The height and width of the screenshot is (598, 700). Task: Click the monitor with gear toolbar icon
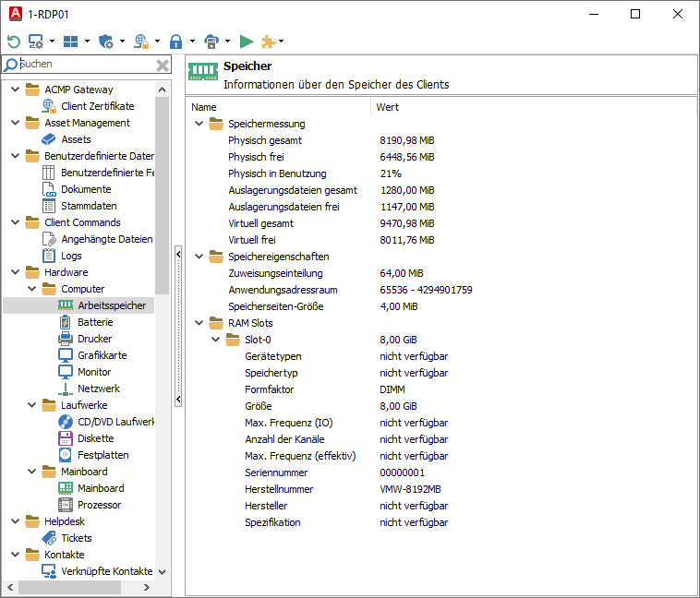click(x=36, y=42)
